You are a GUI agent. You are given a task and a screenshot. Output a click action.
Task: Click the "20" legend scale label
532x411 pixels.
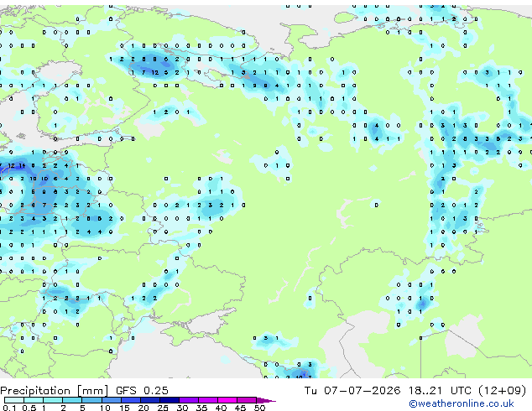pos(143,408)
